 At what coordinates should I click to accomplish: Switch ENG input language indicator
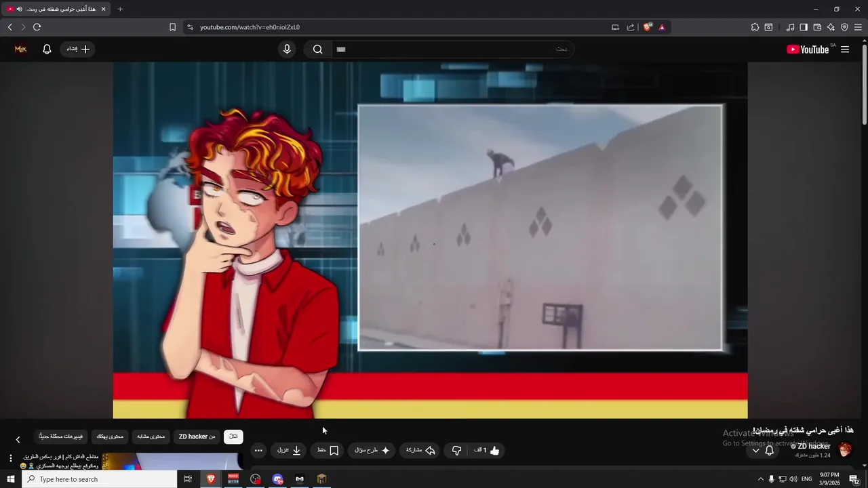pyautogui.click(x=806, y=479)
